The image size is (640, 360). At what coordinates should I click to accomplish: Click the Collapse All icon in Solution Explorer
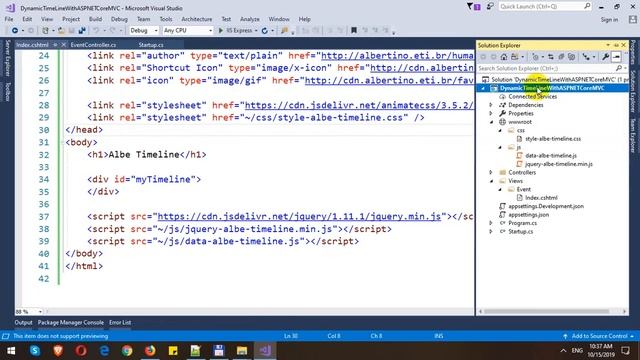(x=561, y=57)
